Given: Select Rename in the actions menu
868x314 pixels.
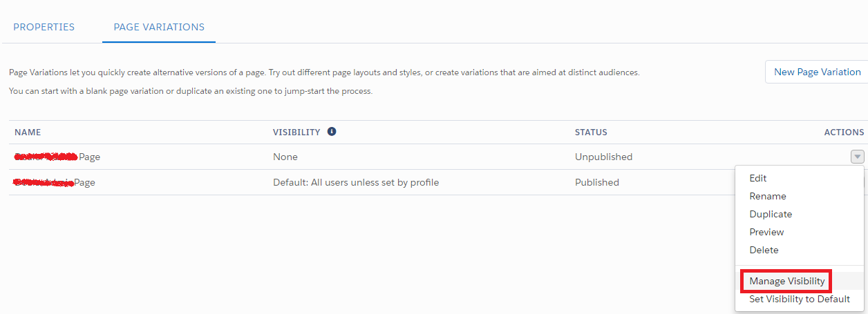Looking at the screenshot, I should tap(768, 196).
